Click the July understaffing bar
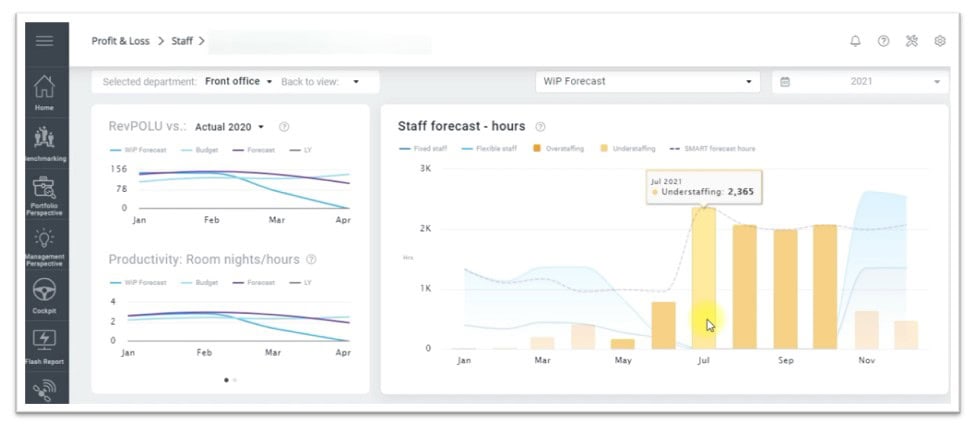The image size is (968, 424). pos(704,280)
